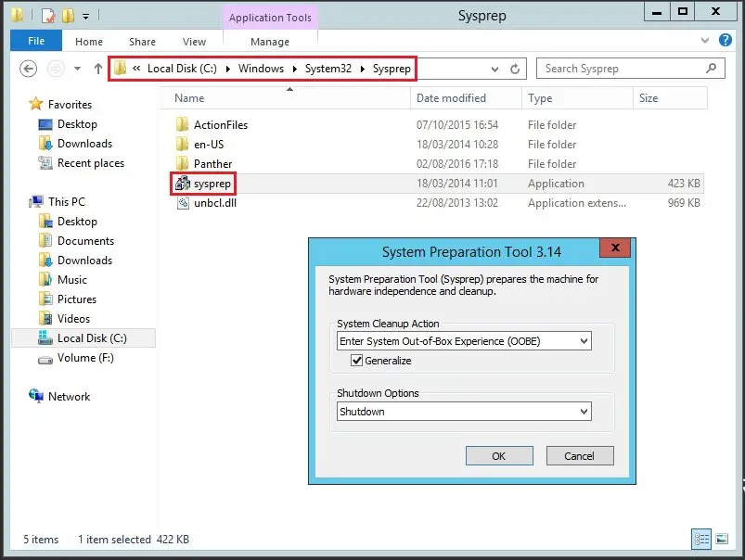Click the Back navigation arrow
Image resolution: width=745 pixels, height=560 pixels.
(x=28, y=69)
